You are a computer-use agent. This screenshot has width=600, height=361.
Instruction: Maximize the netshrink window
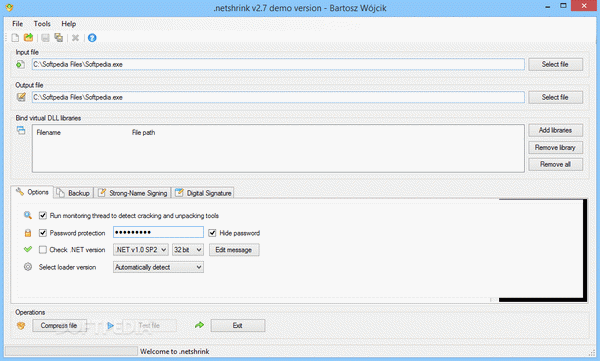click(563, 6)
